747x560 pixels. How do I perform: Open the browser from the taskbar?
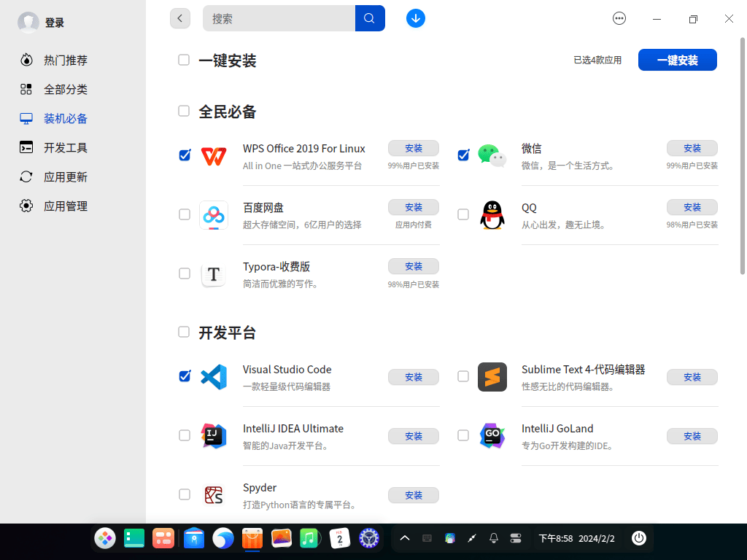(x=222, y=538)
